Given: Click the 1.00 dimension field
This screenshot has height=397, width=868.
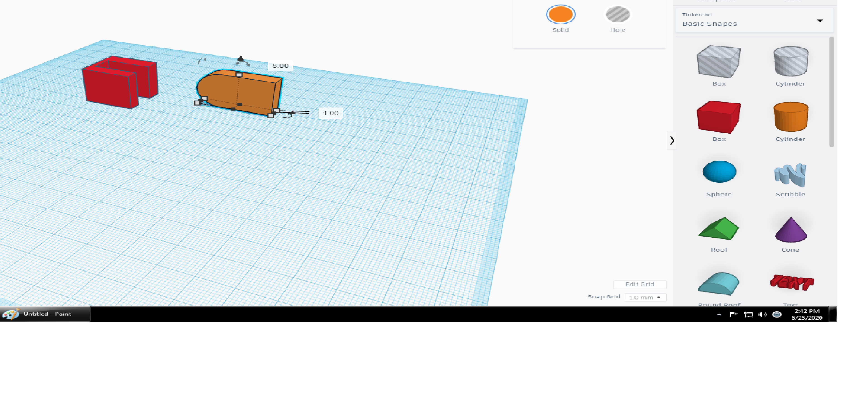Looking at the screenshot, I should 330,113.
